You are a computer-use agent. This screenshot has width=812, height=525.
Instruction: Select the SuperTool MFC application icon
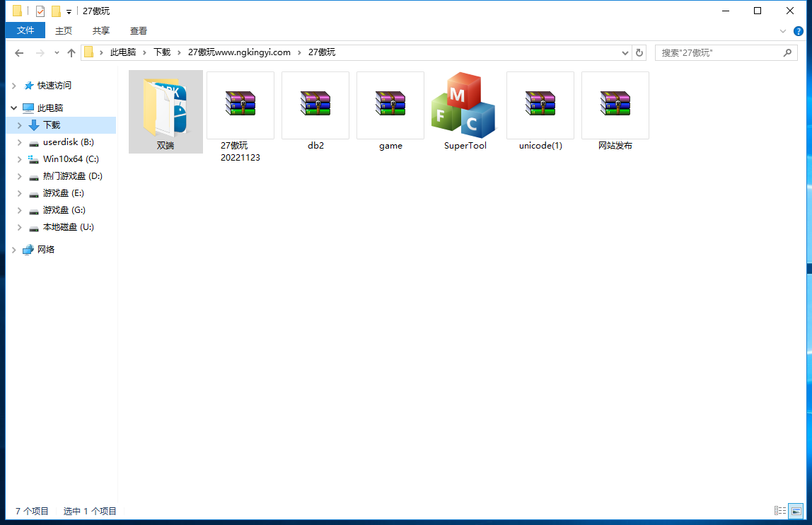(465, 106)
